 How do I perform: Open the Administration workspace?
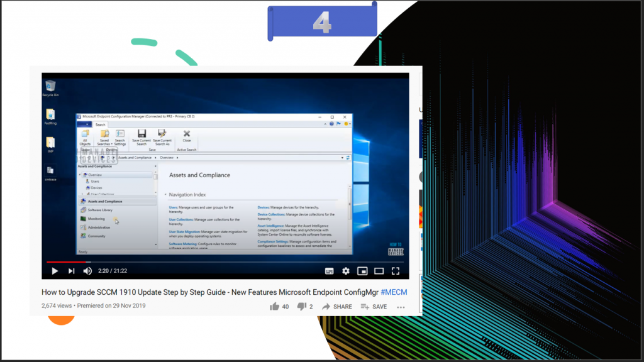[x=117, y=228]
